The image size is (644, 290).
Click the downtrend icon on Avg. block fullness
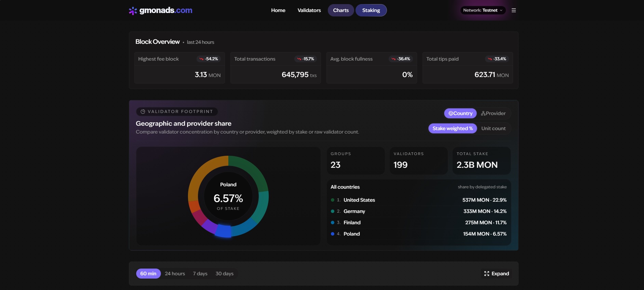pyautogui.click(x=393, y=59)
